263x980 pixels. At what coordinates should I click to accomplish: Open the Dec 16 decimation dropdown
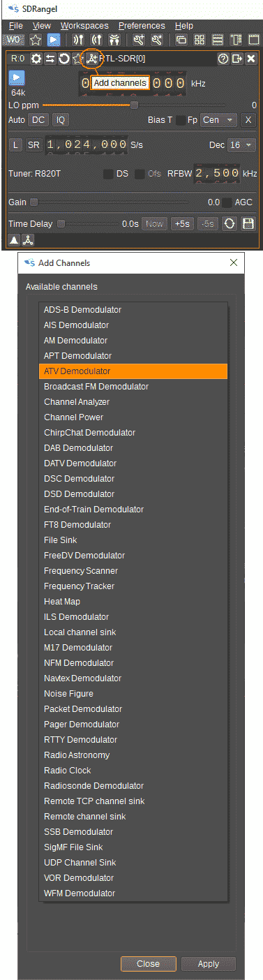[x=242, y=145]
